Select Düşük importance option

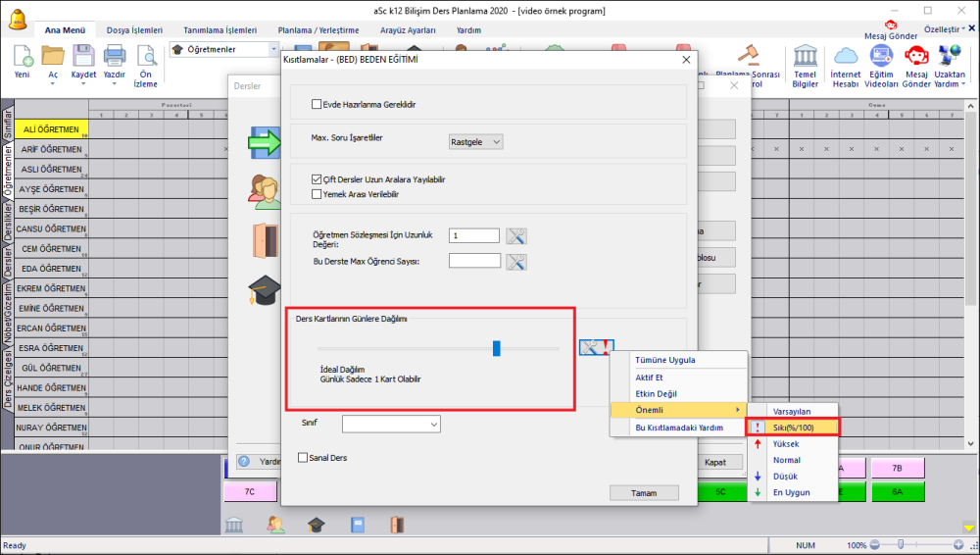point(793,477)
